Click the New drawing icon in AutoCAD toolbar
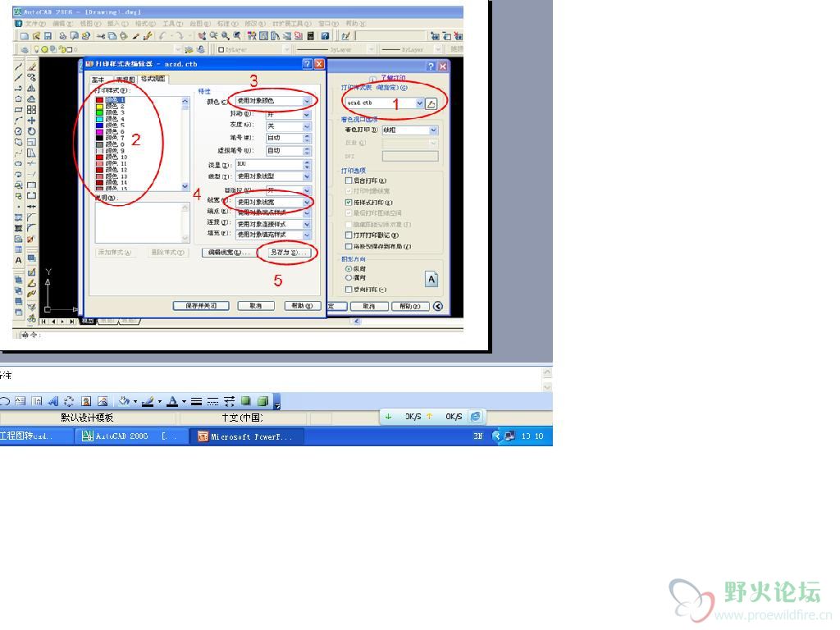 coord(25,36)
